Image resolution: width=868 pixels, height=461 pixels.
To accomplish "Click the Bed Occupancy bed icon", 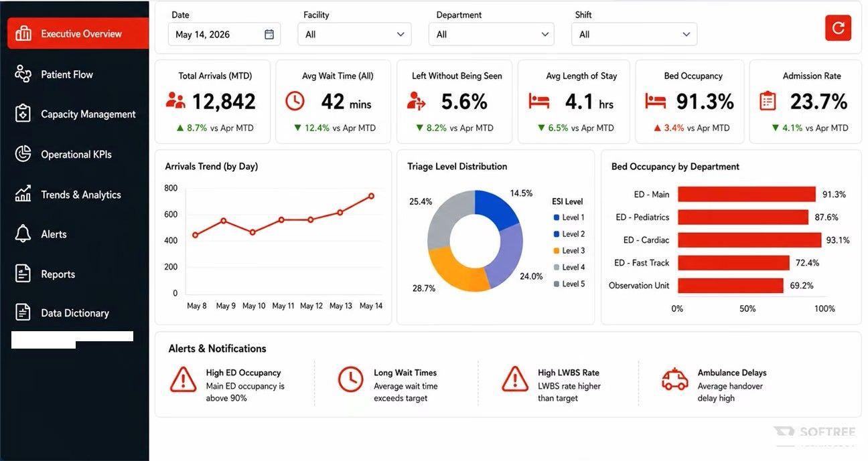I will 656,102.
